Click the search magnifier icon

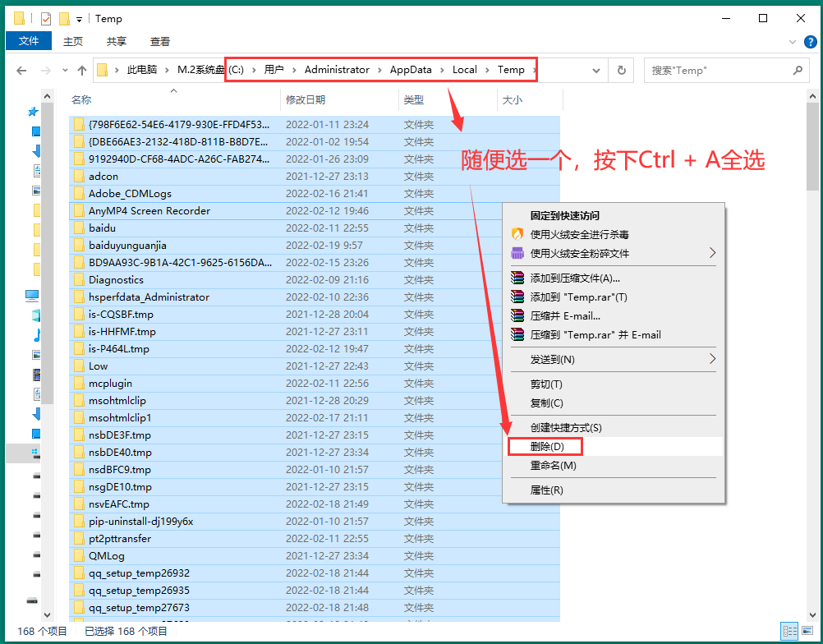click(798, 71)
